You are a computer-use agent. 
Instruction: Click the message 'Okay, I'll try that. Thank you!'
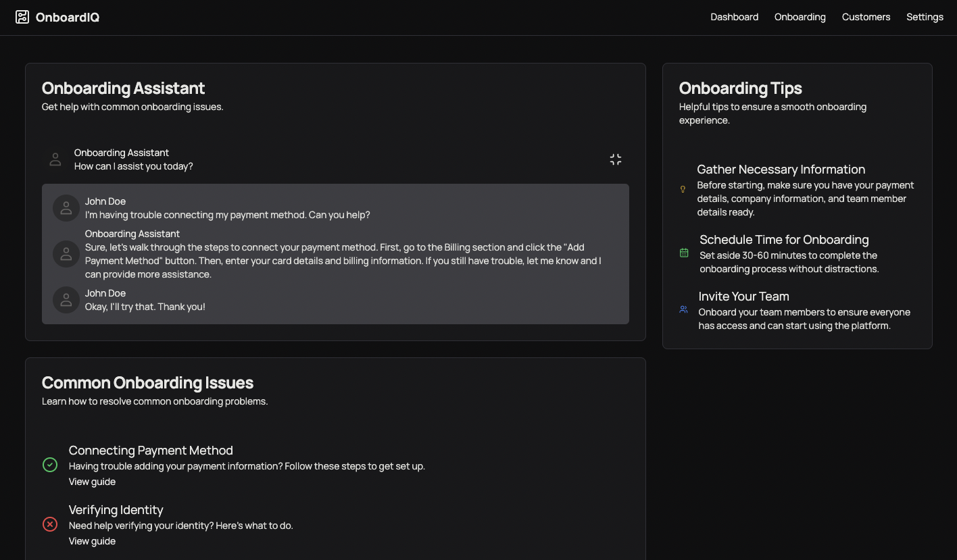(x=145, y=307)
